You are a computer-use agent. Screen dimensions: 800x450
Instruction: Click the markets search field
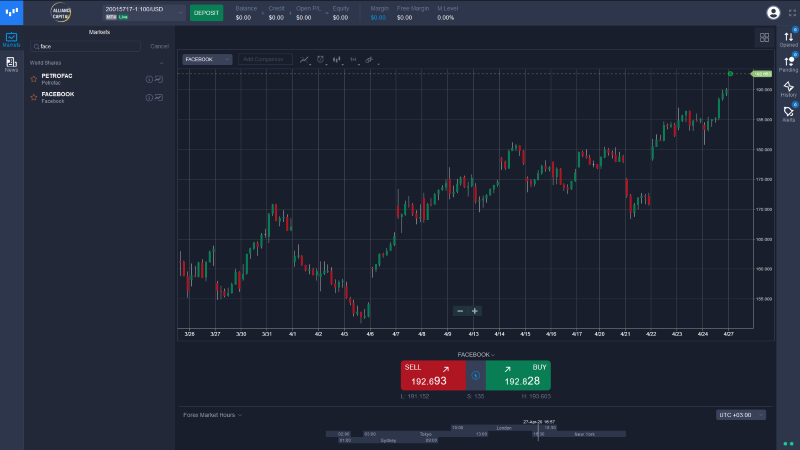click(85, 46)
